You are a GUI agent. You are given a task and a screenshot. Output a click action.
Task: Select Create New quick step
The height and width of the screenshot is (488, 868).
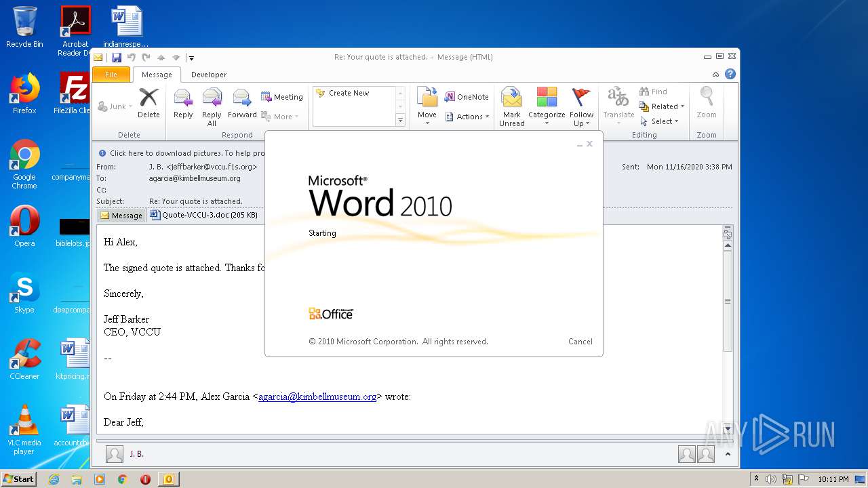(349, 93)
